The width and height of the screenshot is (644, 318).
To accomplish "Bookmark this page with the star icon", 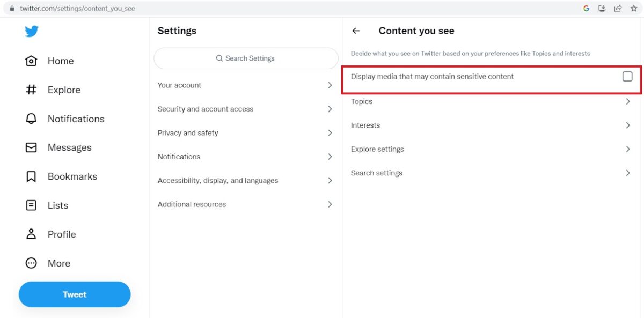I will 634,8.
